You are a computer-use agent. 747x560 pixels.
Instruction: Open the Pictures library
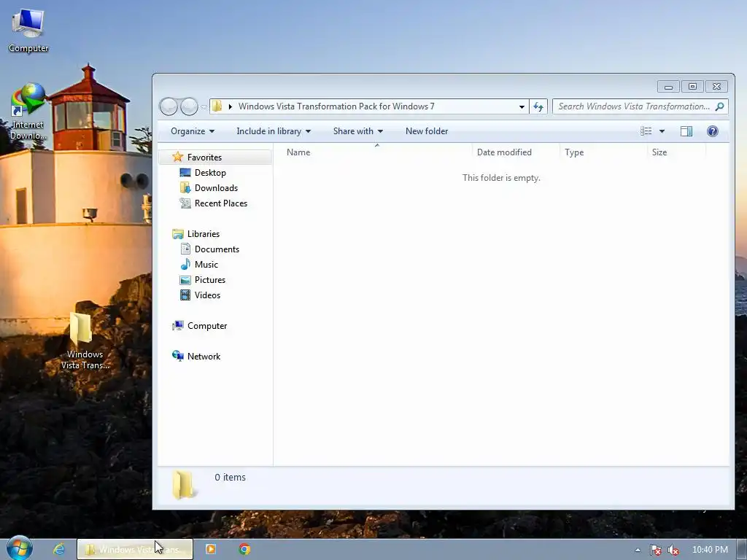coord(209,279)
